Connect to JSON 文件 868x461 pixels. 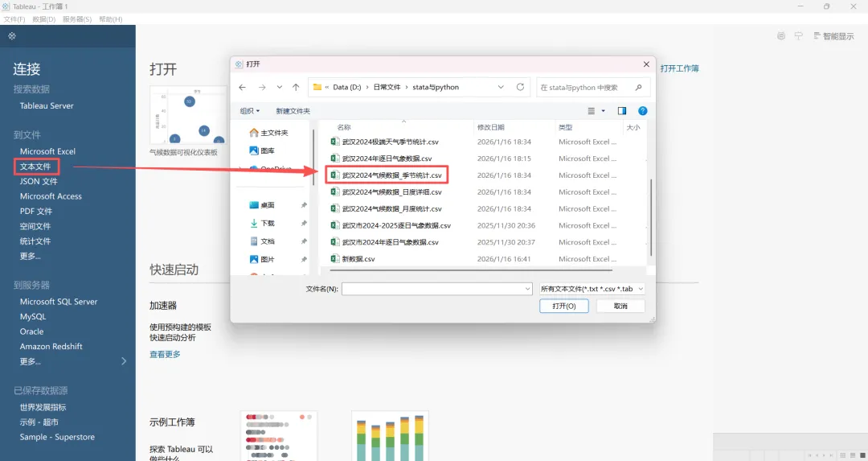[39, 181]
